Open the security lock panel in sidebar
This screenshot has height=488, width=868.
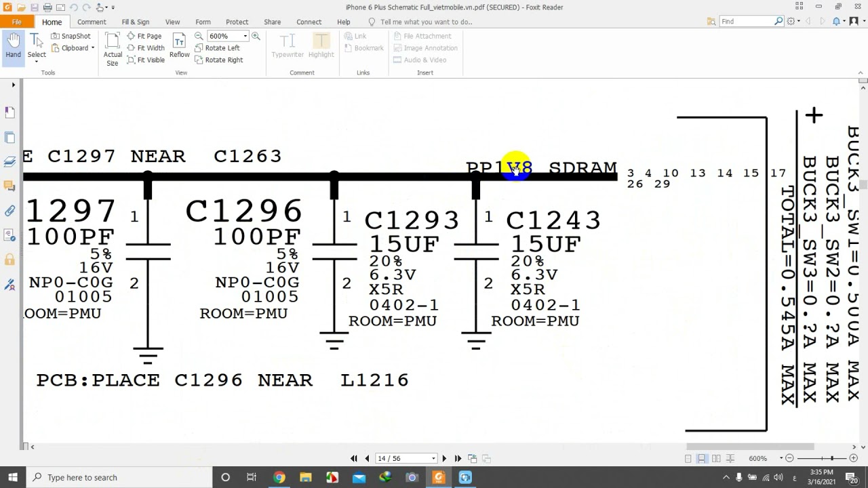9,260
